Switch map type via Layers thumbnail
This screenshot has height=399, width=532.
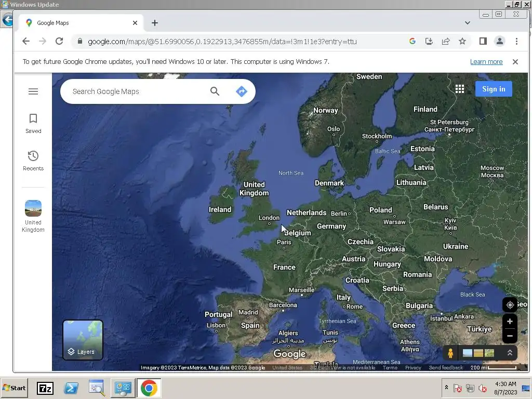coord(83,340)
